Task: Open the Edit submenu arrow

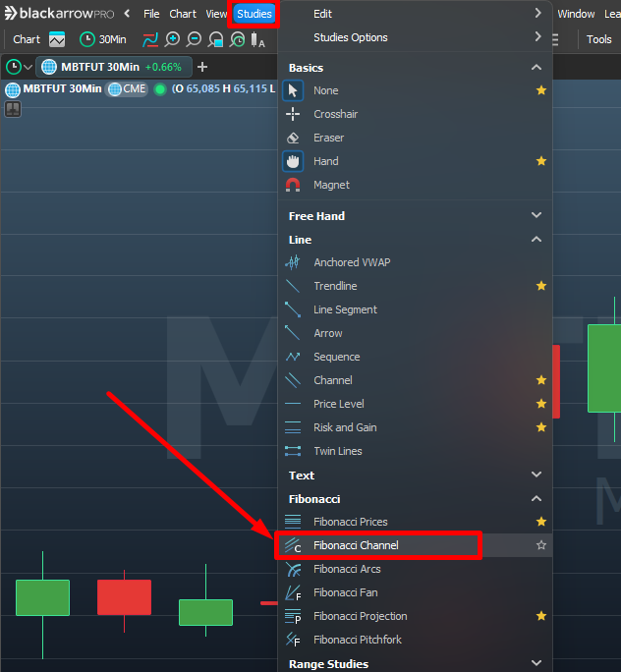Action: [537, 14]
